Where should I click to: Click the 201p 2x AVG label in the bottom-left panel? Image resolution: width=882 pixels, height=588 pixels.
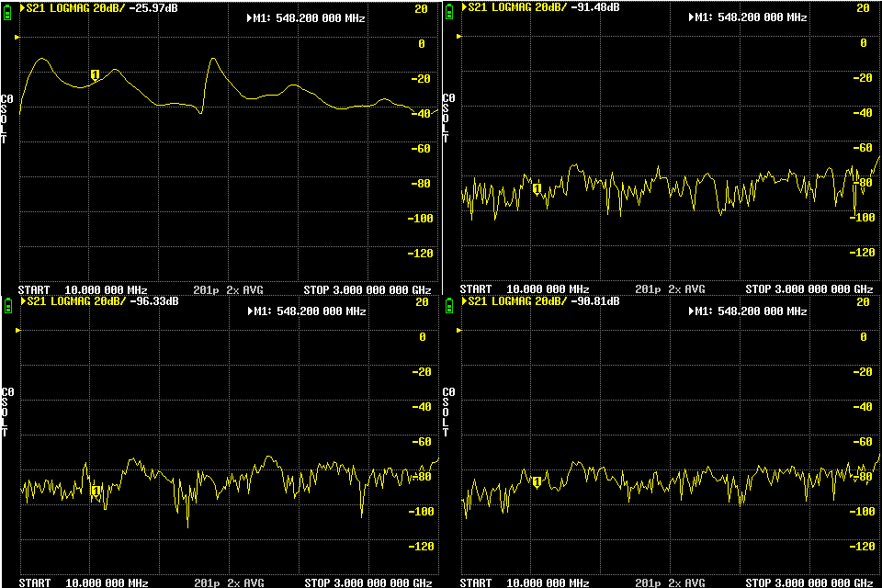point(228,582)
